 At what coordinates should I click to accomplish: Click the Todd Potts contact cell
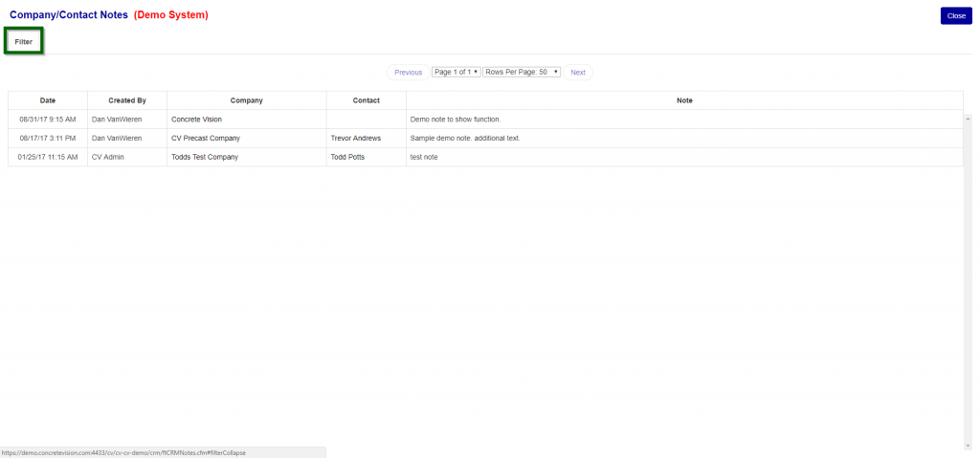click(x=367, y=158)
